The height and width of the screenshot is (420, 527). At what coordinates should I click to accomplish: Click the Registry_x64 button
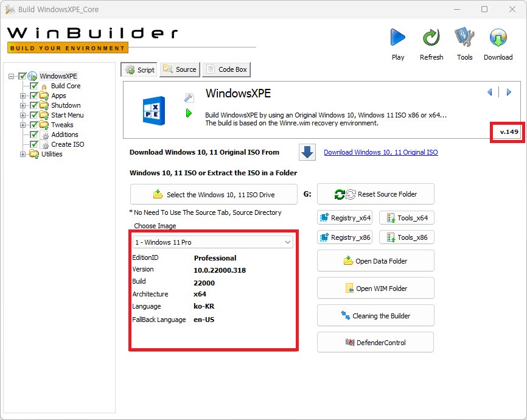point(345,218)
